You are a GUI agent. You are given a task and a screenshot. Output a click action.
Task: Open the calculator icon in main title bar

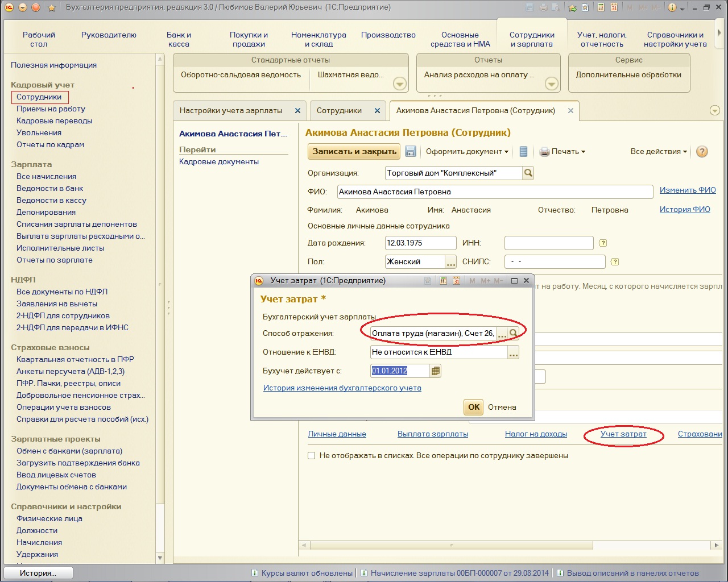coord(601,7)
